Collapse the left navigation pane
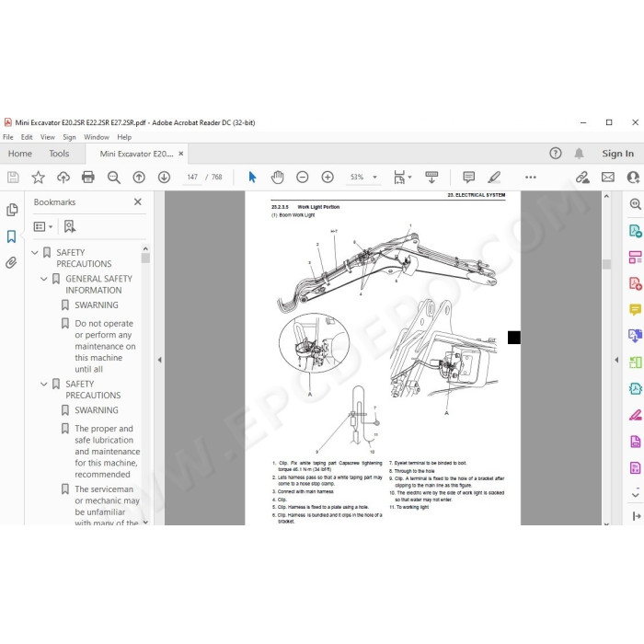The width and height of the screenshot is (644, 644). click(x=159, y=360)
